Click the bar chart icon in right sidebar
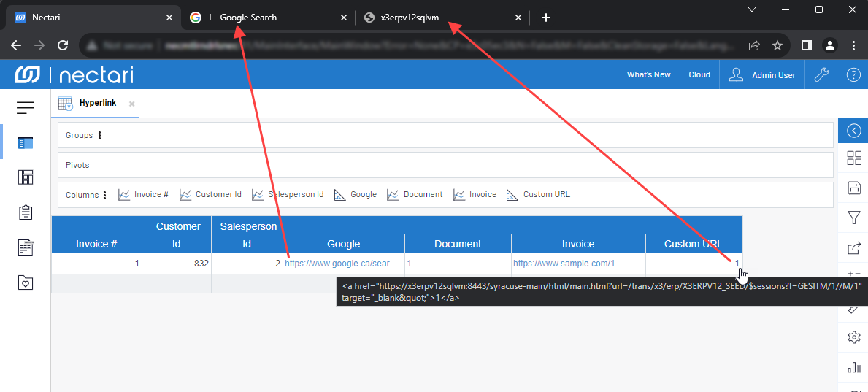This screenshot has width=868, height=392. (x=853, y=366)
